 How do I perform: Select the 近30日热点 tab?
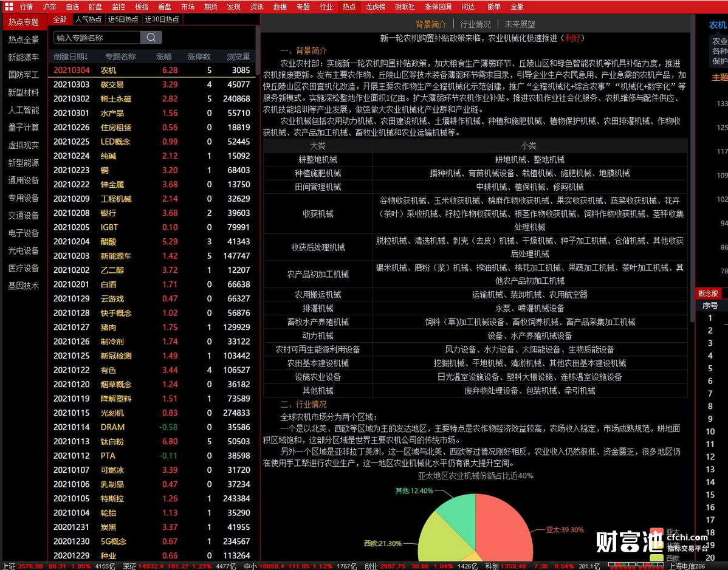(162, 19)
